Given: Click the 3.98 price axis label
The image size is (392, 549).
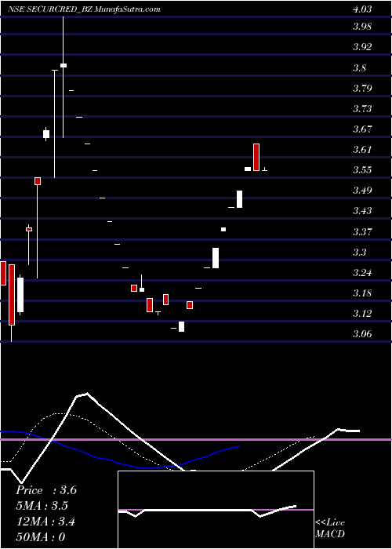Looking at the screenshot, I should coord(362,27).
